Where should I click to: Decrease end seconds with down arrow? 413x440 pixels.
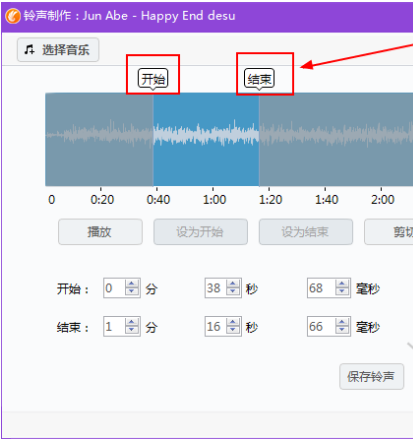(x=233, y=330)
